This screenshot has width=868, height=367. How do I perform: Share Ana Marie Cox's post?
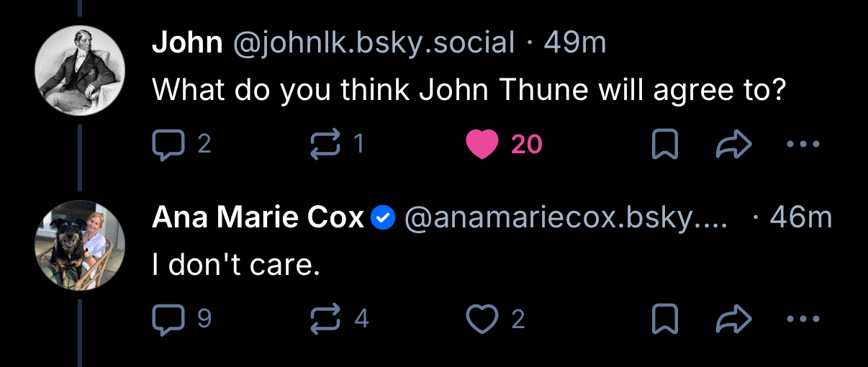pos(733,318)
